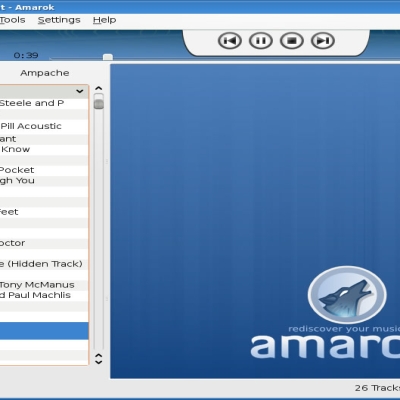Select the row ending in 'ant'

coord(44,139)
